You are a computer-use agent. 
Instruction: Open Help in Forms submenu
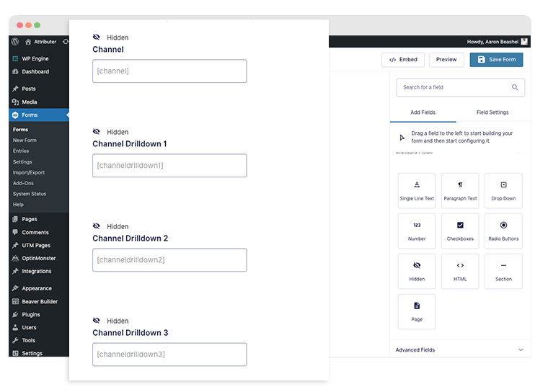click(x=18, y=204)
